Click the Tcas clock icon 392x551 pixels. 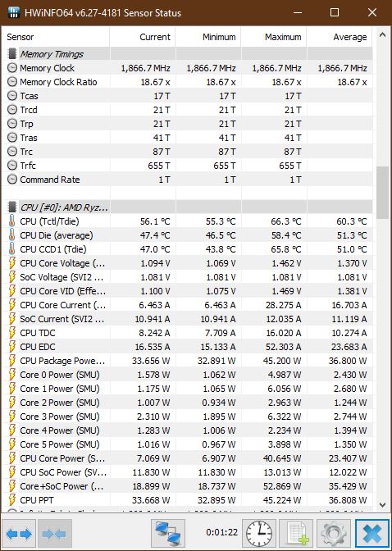tap(12, 96)
